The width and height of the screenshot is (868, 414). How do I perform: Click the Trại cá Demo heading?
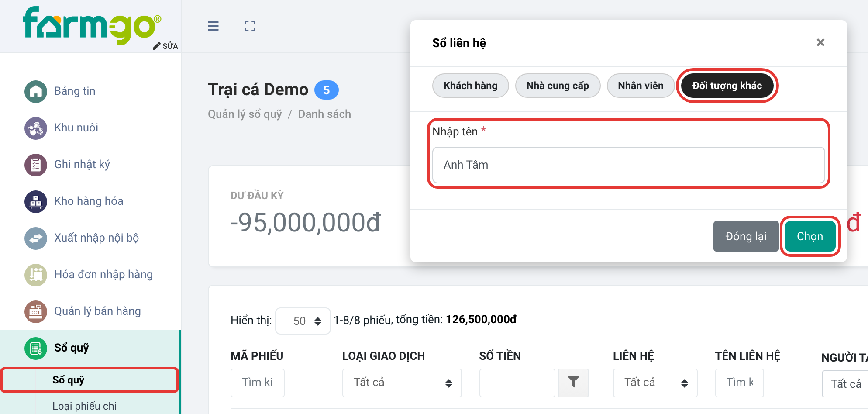click(x=258, y=90)
